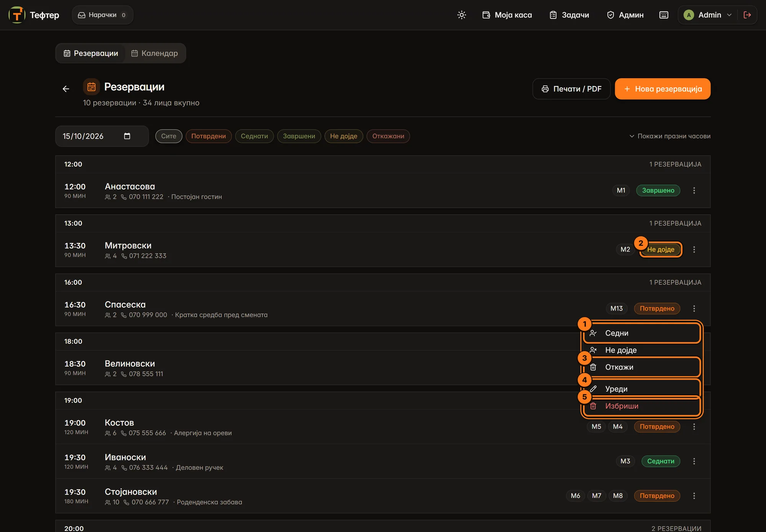The height and width of the screenshot is (532, 766).
Task: Click Нова резервација button
Action: pyautogui.click(x=663, y=89)
